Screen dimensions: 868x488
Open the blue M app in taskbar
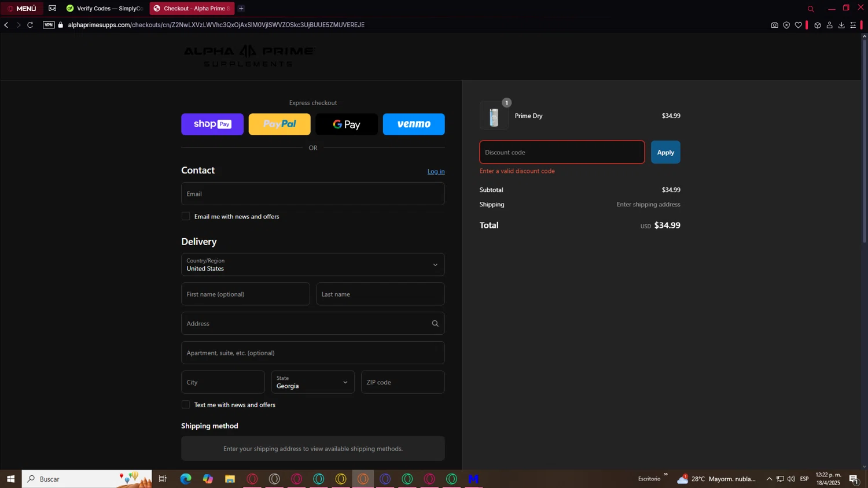(x=474, y=479)
